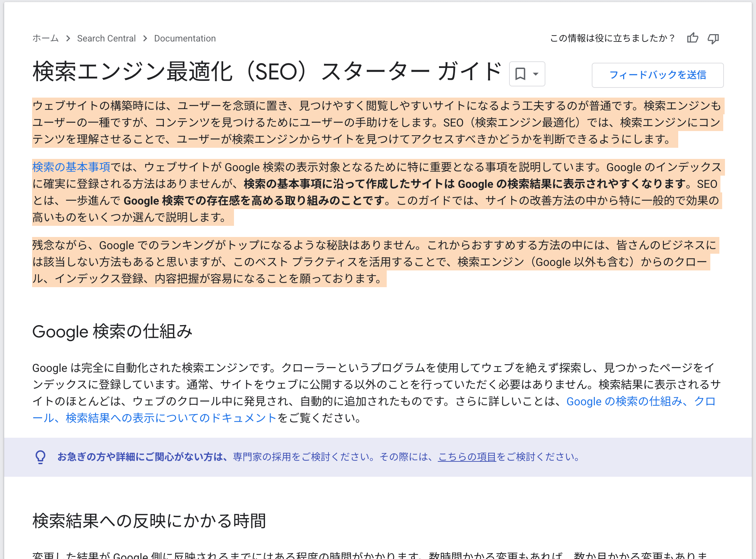Click the Google 検索の仕組み section heading
The height and width of the screenshot is (559, 756).
(x=113, y=332)
